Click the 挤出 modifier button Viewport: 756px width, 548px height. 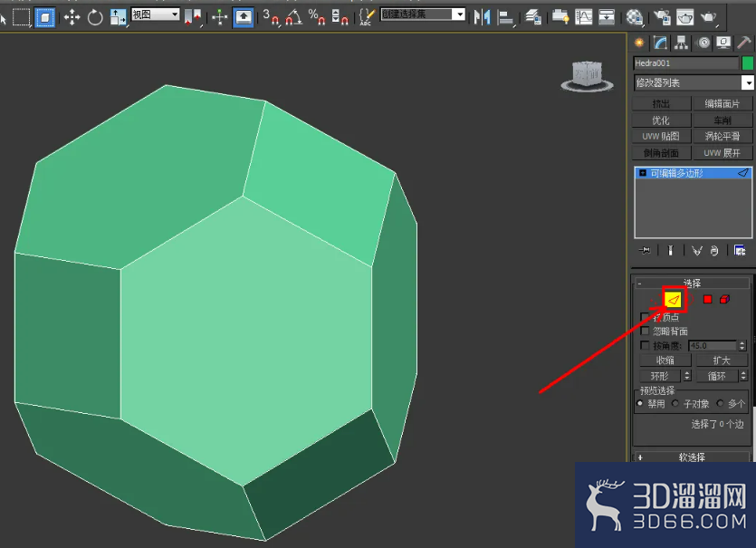[661, 104]
